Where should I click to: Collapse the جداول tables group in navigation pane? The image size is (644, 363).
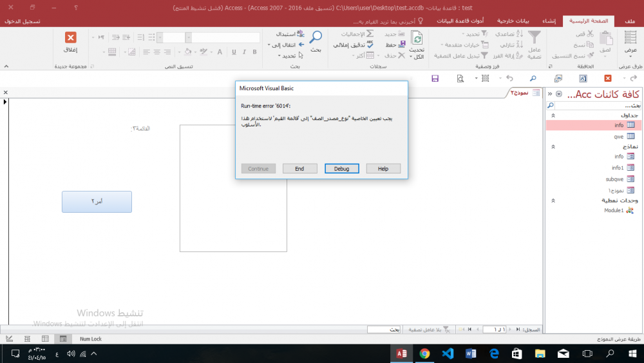[x=553, y=115]
